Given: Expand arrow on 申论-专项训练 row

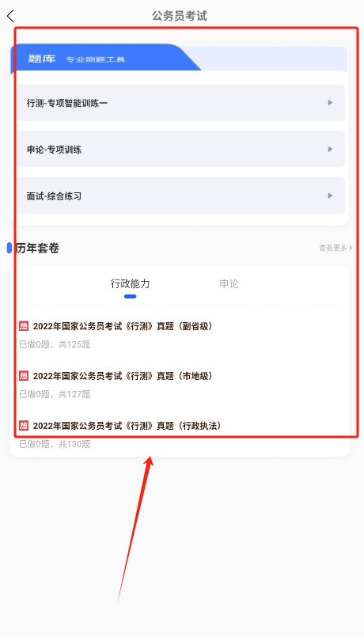Looking at the screenshot, I should tap(330, 150).
